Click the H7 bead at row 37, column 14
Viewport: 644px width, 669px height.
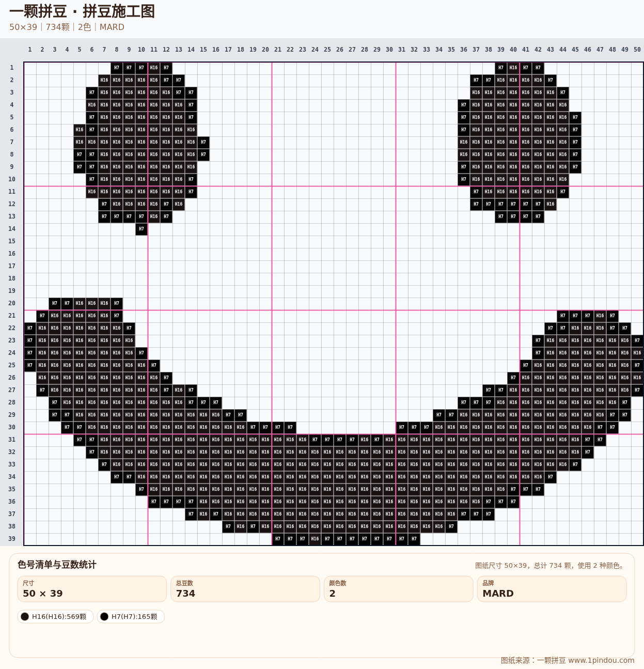(191, 514)
